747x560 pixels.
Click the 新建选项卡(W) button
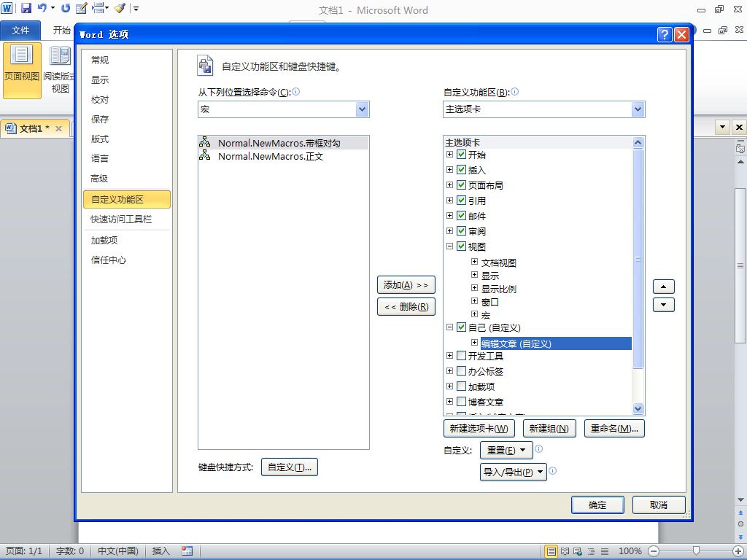[479, 428]
